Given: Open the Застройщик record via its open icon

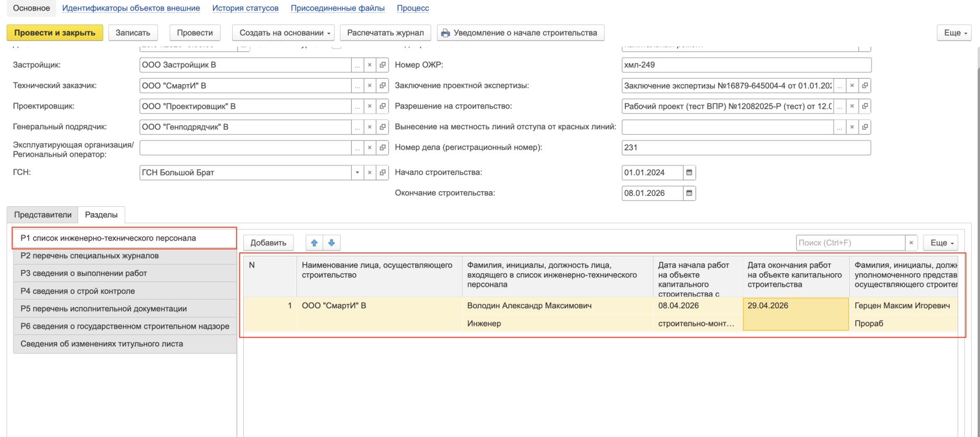Looking at the screenshot, I should click(x=383, y=65).
